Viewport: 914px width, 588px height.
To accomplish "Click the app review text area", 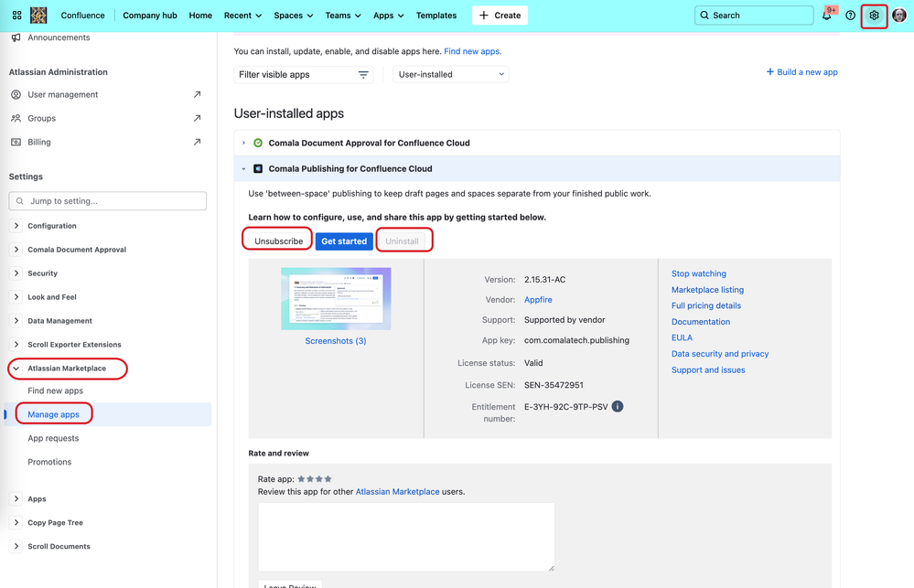I will click(406, 537).
